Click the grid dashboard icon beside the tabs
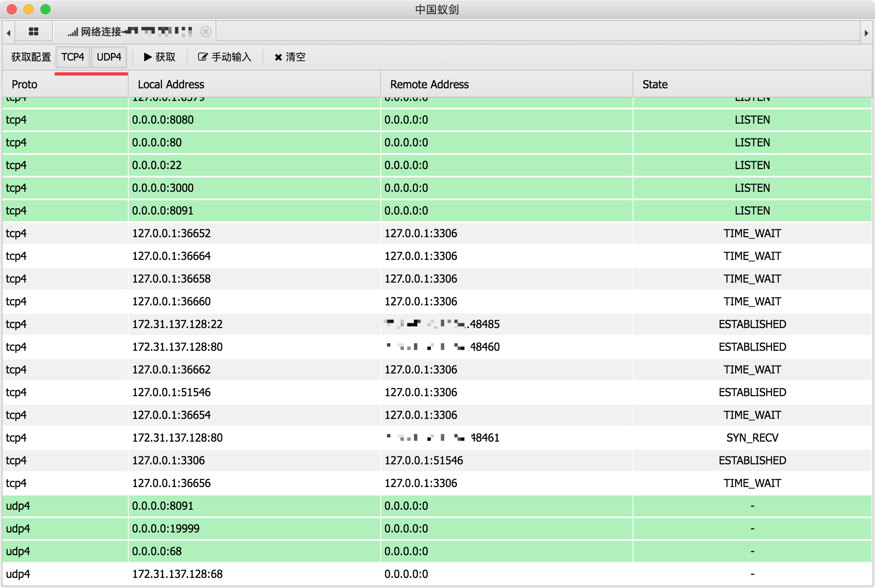The height and width of the screenshot is (588, 875). (34, 32)
